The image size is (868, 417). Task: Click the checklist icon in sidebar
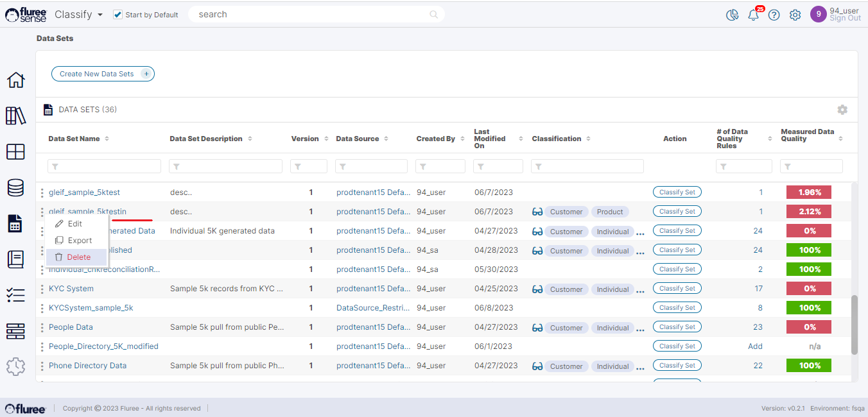click(x=15, y=294)
